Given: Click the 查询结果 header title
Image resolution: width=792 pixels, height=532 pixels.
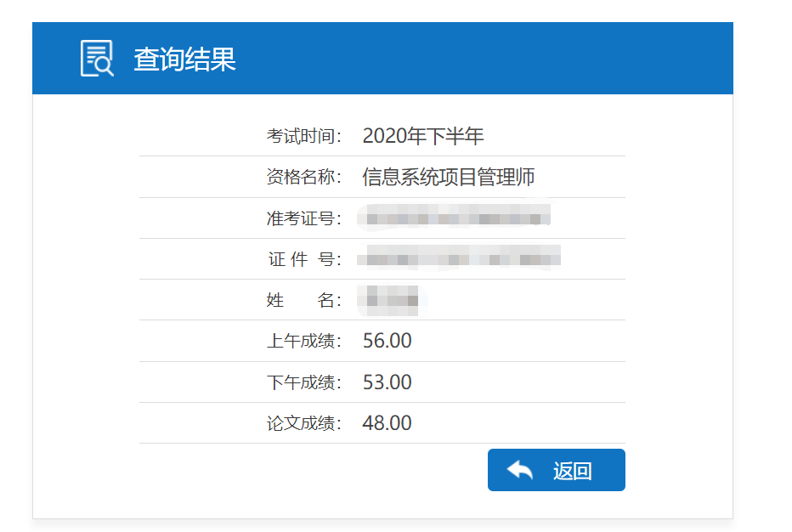Looking at the screenshot, I should click(x=184, y=59).
